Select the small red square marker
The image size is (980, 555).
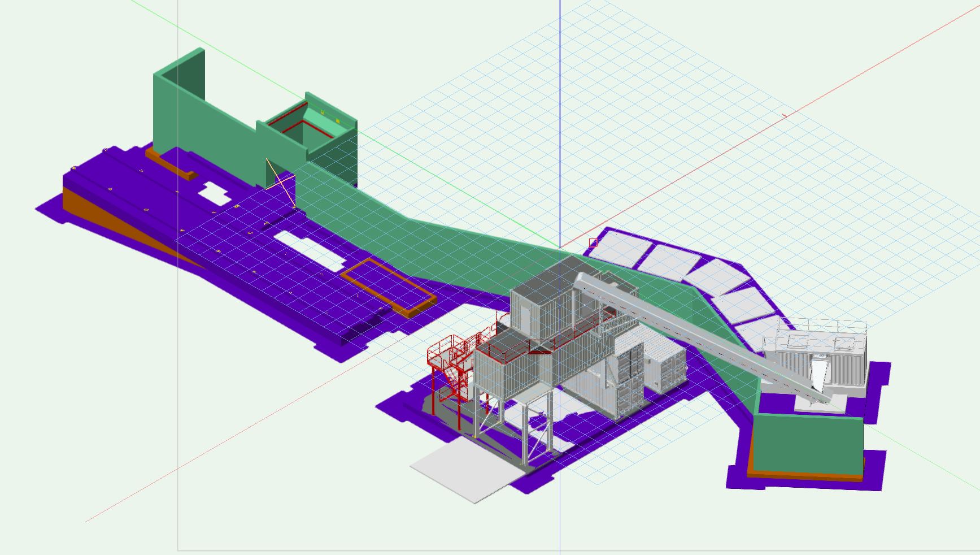tap(593, 242)
